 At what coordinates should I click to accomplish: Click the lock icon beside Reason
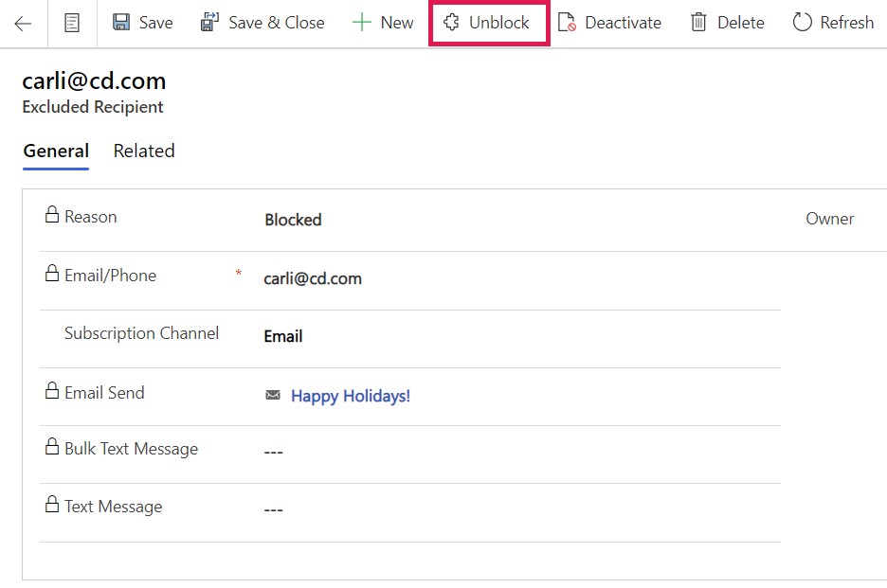point(52,214)
